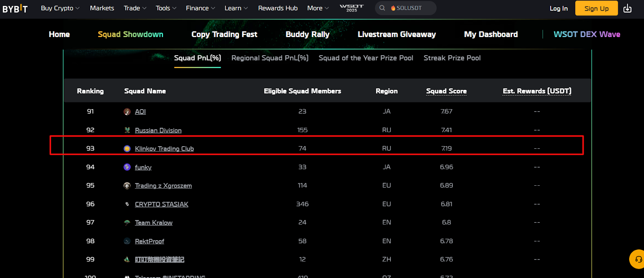Viewport: 644px width, 278px height.
Task: Click ranking number 95
Action: point(90,186)
